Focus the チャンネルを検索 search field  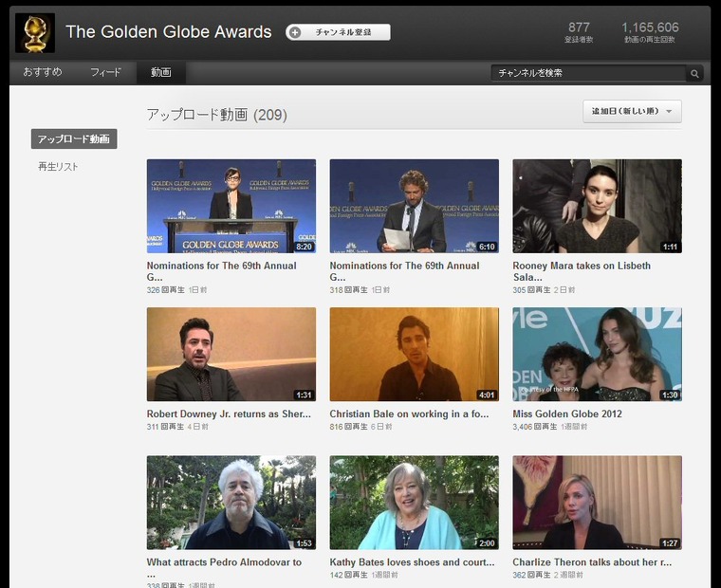tap(588, 73)
